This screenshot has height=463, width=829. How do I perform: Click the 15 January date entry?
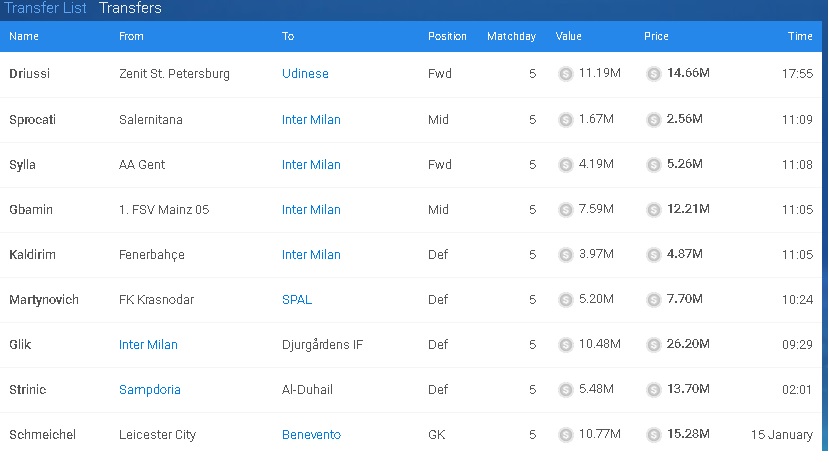782,434
